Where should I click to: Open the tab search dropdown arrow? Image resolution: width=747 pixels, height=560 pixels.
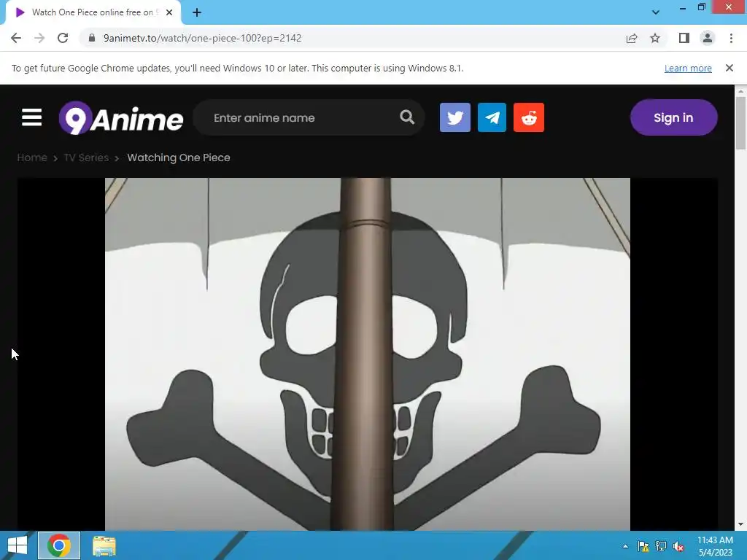(656, 12)
